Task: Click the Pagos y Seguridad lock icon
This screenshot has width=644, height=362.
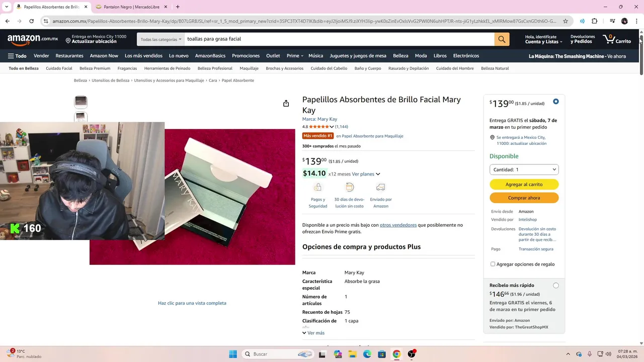Action: 317,188
